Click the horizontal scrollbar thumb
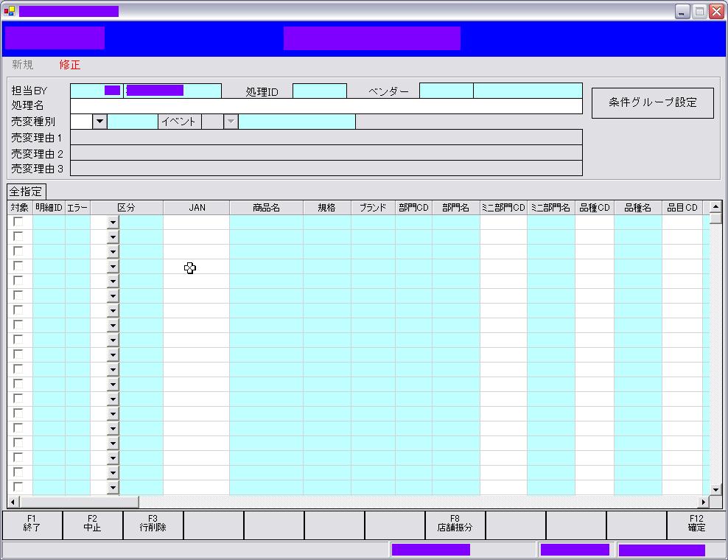The width and height of the screenshot is (728, 560). (x=79, y=502)
